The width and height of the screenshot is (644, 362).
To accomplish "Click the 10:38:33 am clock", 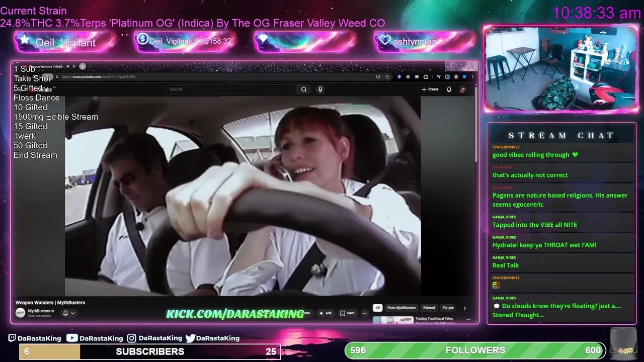I will point(597,13).
